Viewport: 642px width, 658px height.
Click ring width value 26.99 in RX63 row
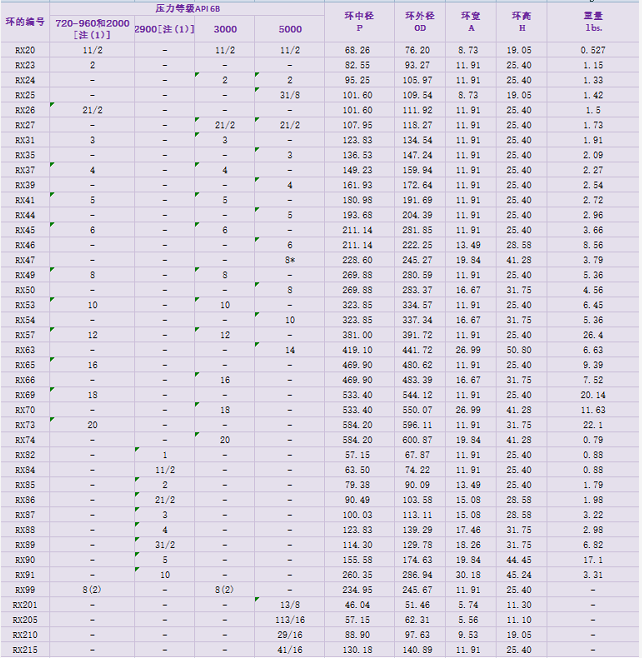tap(468, 350)
